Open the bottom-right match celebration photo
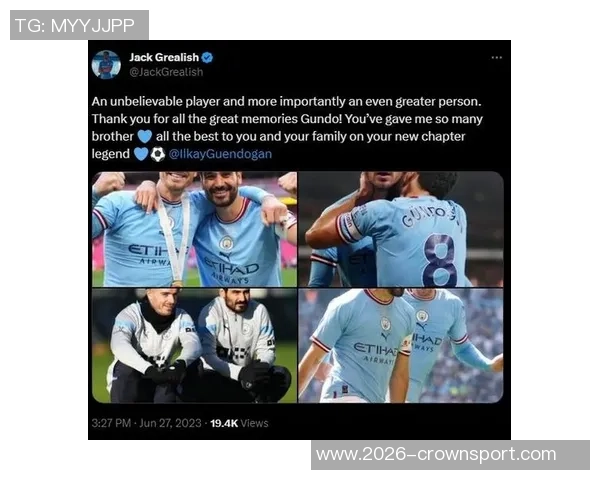This screenshot has width=600, height=480. [x=401, y=346]
